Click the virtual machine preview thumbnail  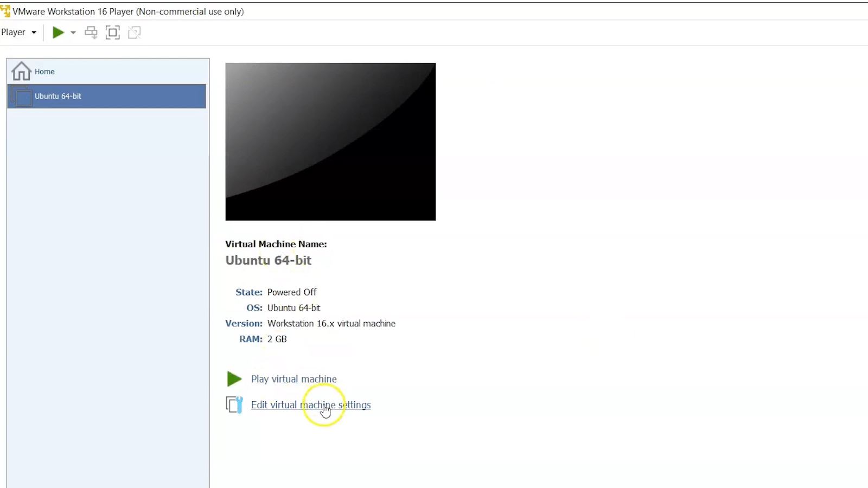pyautogui.click(x=330, y=142)
